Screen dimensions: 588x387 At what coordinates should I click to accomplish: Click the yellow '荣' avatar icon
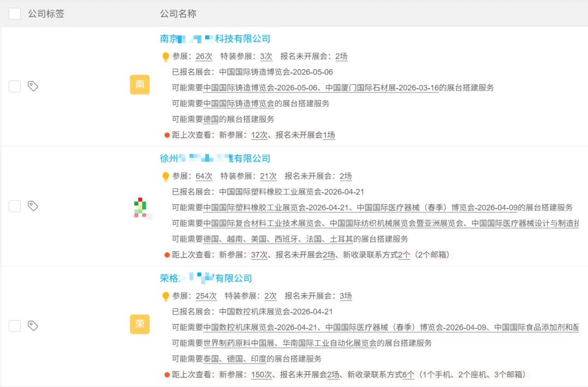click(139, 323)
